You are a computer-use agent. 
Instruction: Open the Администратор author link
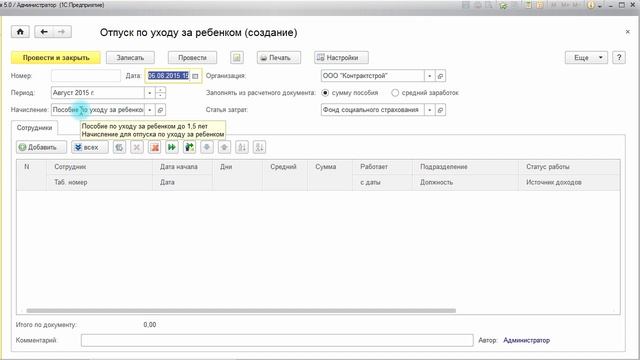click(526, 340)
